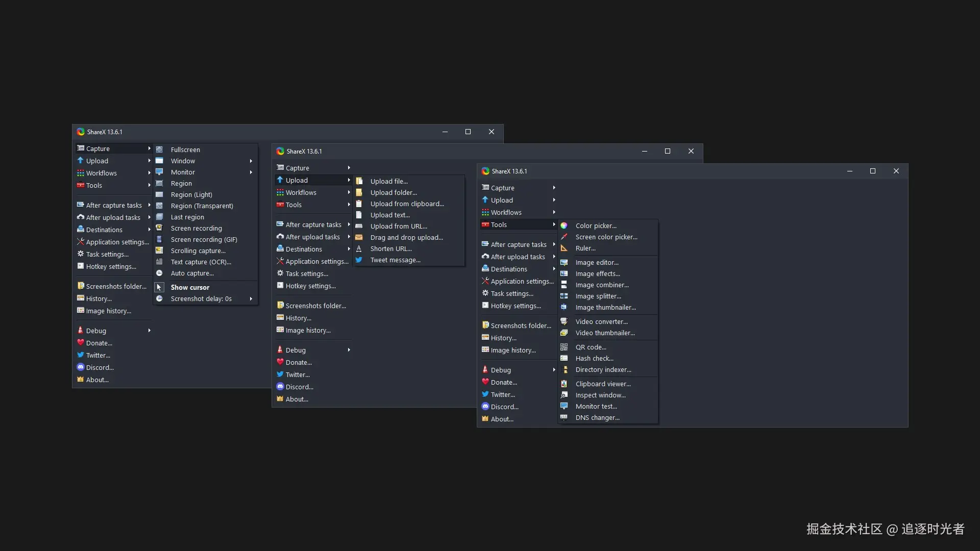Click the Scrolling capture icon

tap(159, 251)
